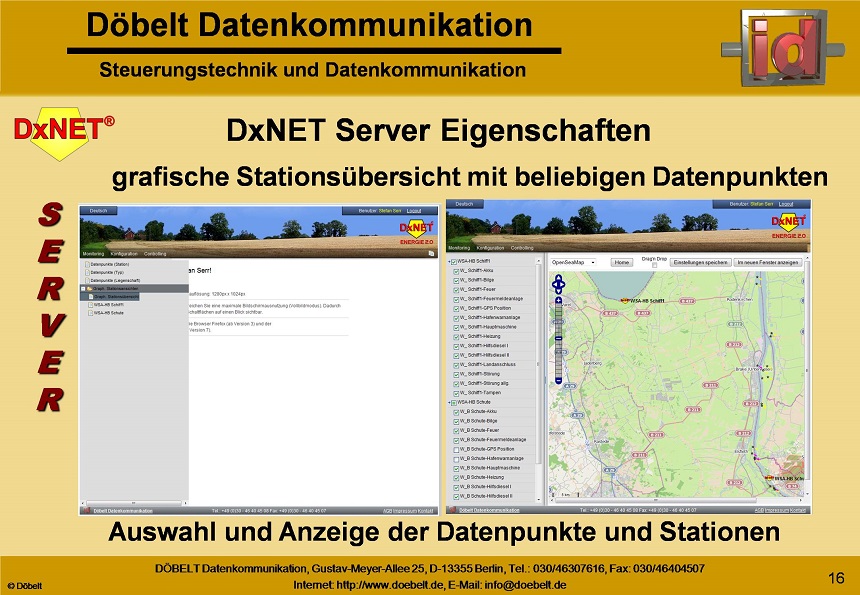
Task: Click the Impressum footer link in tree view
Action: pos(406,511)
